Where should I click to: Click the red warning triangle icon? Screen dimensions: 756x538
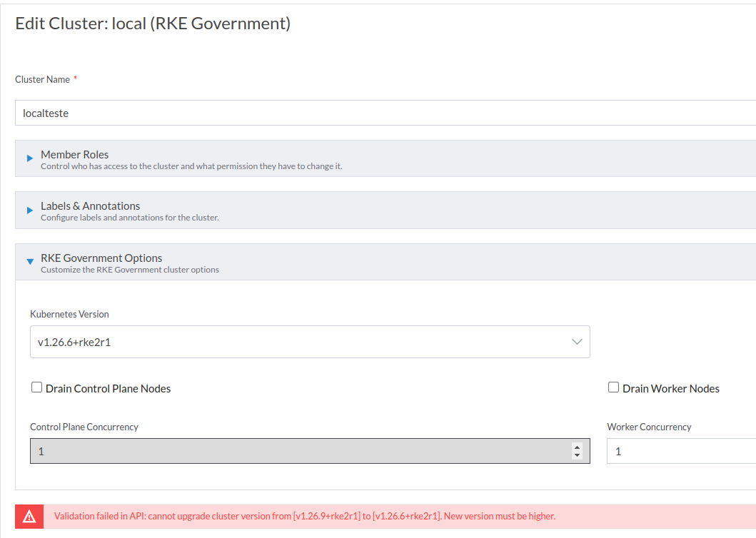click(29, 515)
